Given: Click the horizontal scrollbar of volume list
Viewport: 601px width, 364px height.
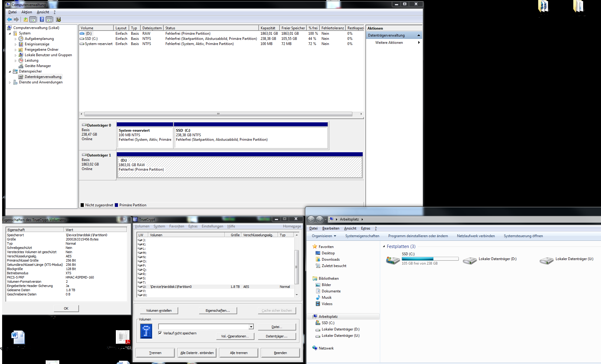Looking at the screenshot, I should coord(218,114).
